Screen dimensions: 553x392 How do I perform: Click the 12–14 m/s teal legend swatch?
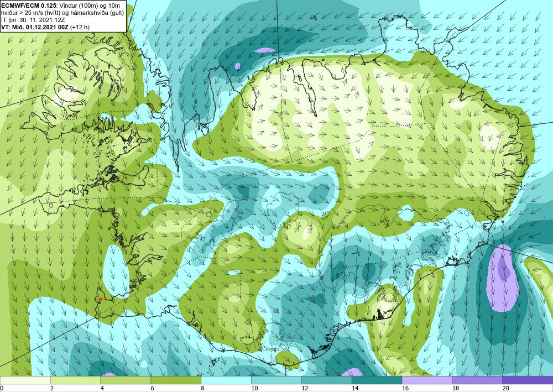327,380
